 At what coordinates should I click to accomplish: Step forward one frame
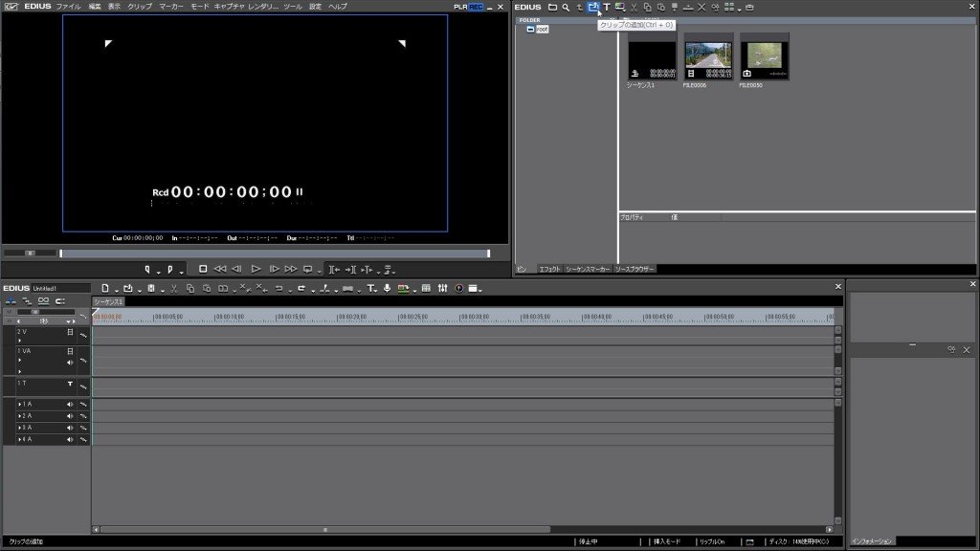(x=274, y=269)
